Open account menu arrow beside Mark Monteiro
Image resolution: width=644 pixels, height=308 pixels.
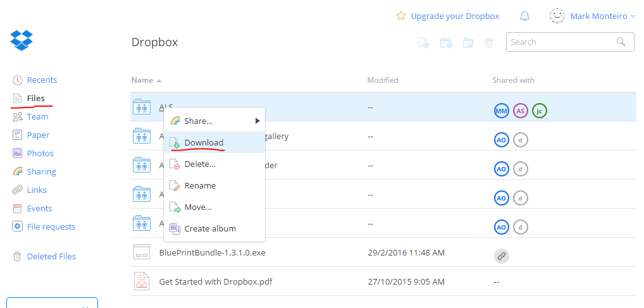pyautogui.click(x=633, y=17)
